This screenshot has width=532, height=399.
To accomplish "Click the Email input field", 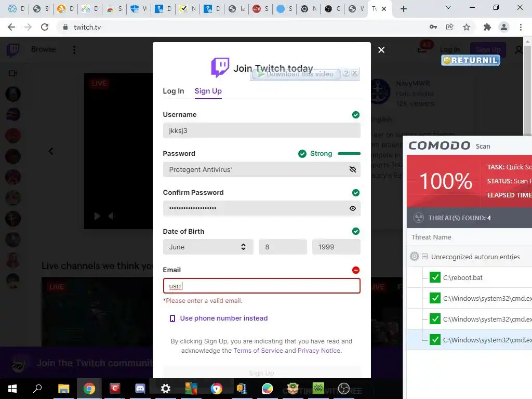I will [x=262, y=286].
